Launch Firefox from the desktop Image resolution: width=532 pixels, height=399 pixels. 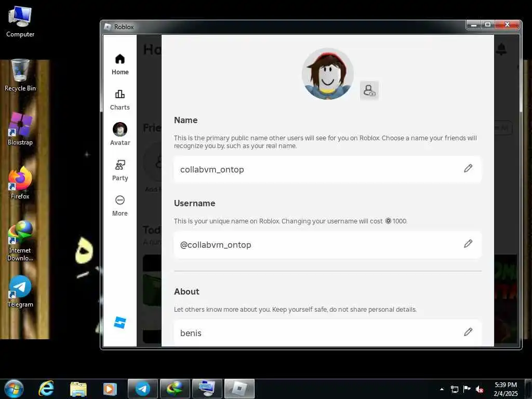click(x=20, y=182)
